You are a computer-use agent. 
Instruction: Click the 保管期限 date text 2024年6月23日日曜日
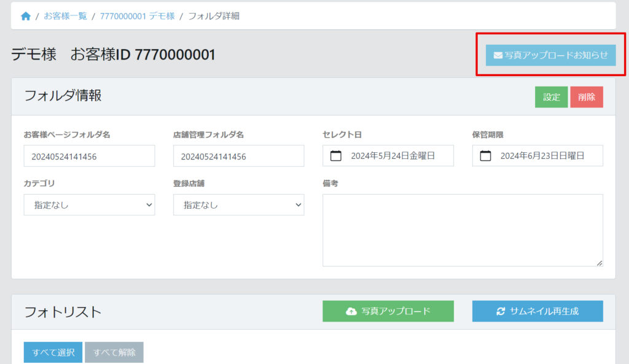point(542,156)
